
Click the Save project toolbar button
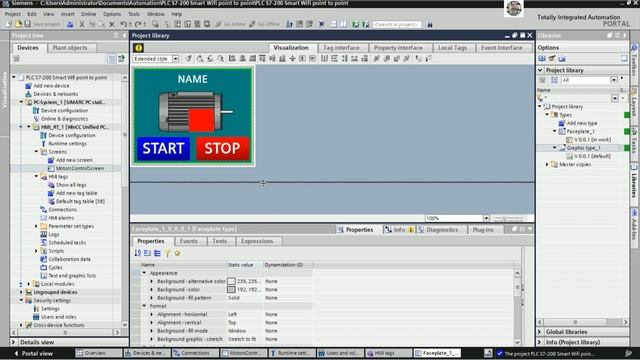43,24
